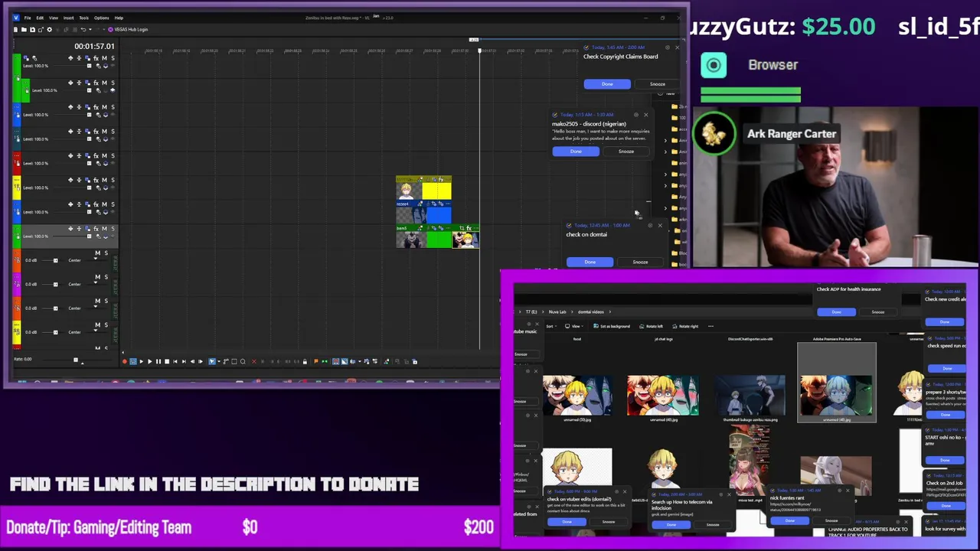Solo the first audio track
The height and width of the screenshot is (551, 980).
tap(106, 253)
